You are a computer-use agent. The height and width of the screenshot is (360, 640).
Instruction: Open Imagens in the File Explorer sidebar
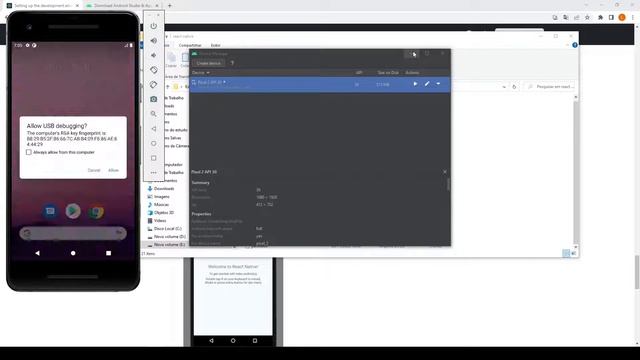click(162, 197)
